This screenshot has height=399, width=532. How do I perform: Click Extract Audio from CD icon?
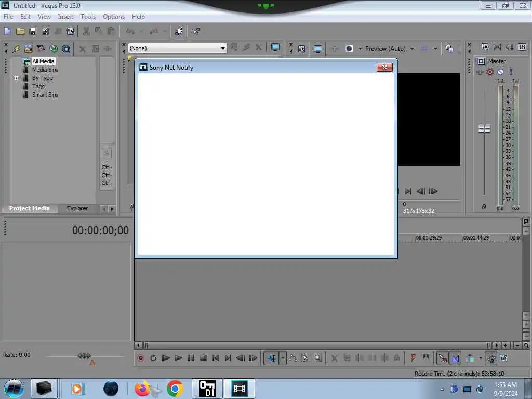pos(54,49)
